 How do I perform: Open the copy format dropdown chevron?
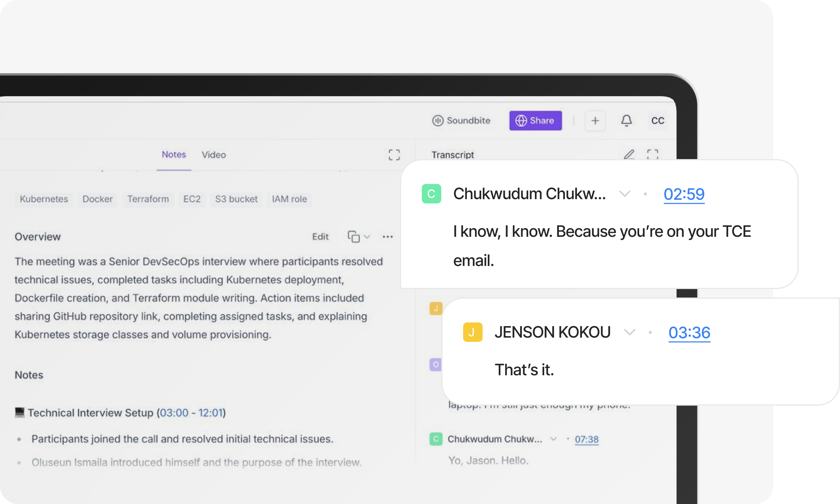pos(367,237)
